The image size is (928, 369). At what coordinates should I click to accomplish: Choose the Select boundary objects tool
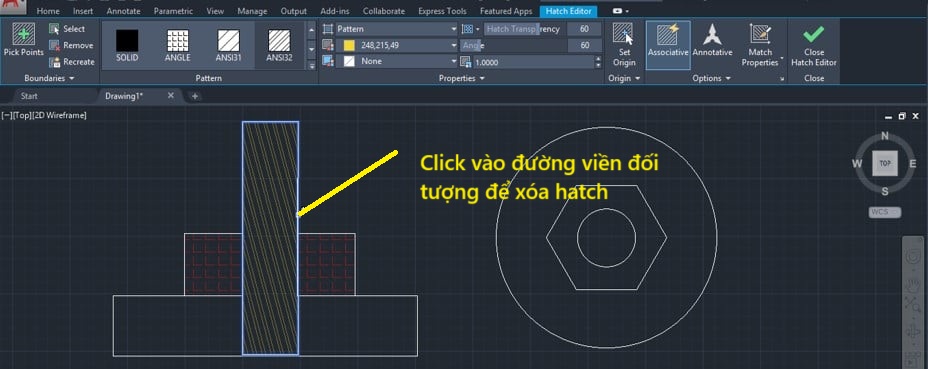point(67,28)
